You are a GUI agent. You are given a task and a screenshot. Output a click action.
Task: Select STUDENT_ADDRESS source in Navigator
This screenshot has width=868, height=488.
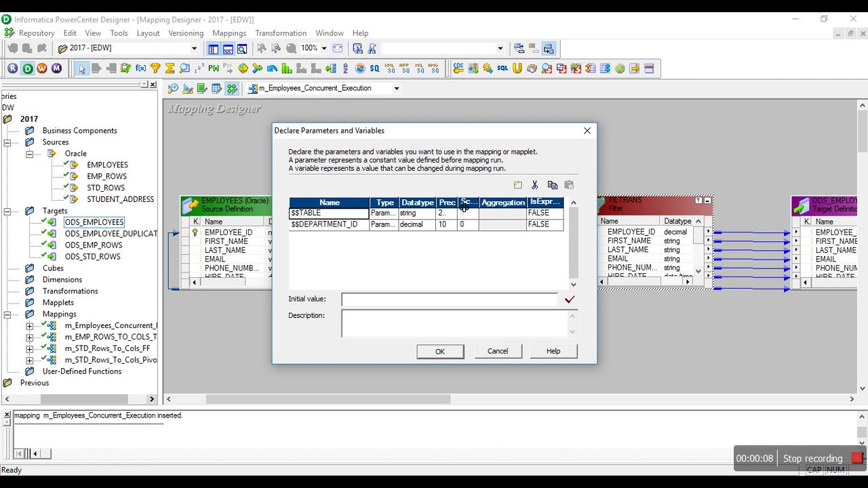click(x=121, y=199)
